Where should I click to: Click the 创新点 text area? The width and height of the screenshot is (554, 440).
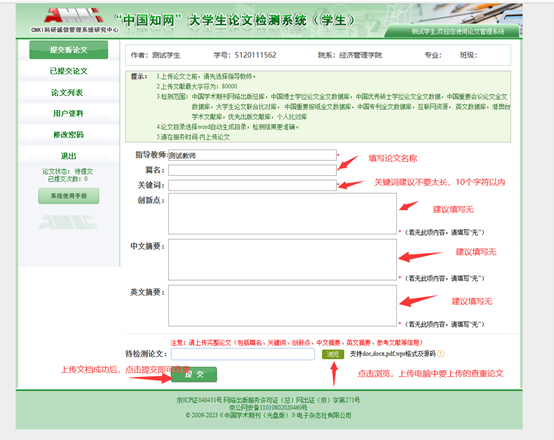(282, 213)
